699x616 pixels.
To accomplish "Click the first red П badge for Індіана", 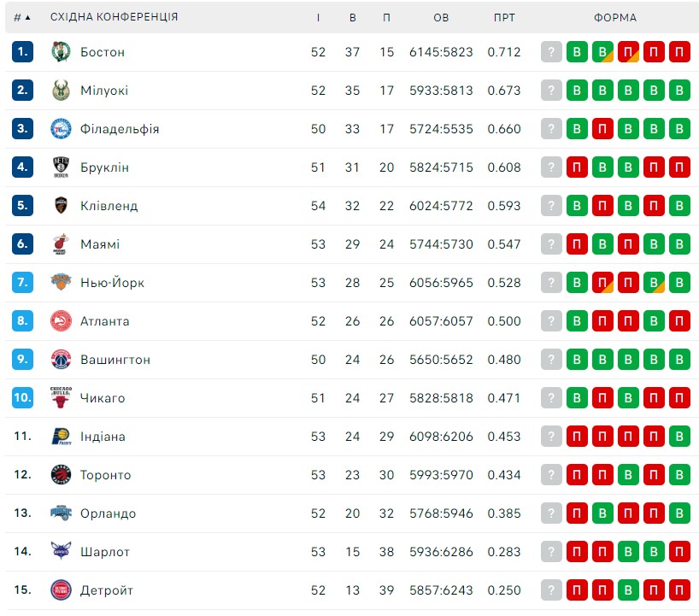I will [x=577, y=437].
